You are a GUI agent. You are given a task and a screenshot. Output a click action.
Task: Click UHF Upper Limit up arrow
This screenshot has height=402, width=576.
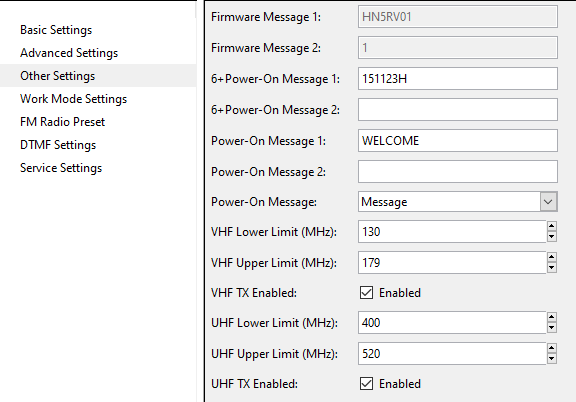[551, 348]
